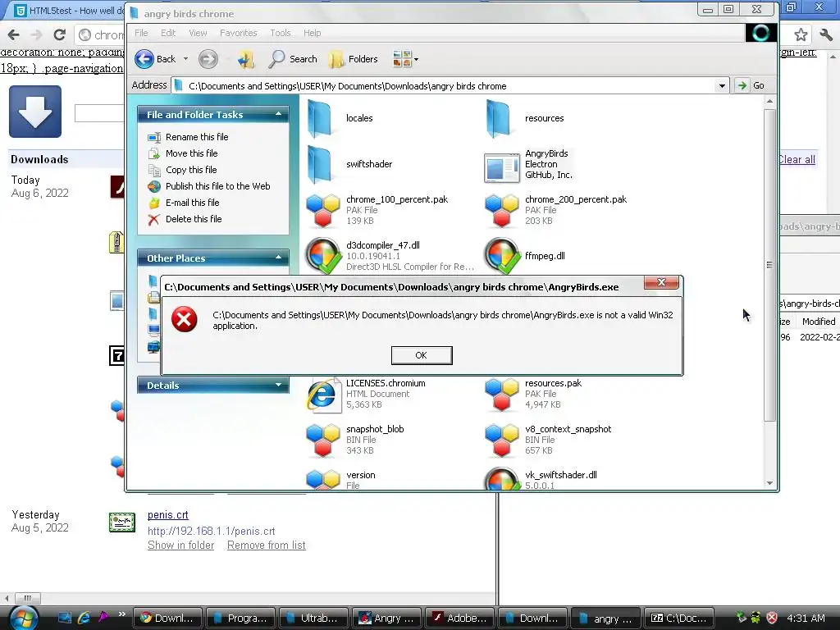The height and width of the screenshot is (630, 840).
Task: Open the Back history dropdown arrow
Action: [x=186, y=59]
